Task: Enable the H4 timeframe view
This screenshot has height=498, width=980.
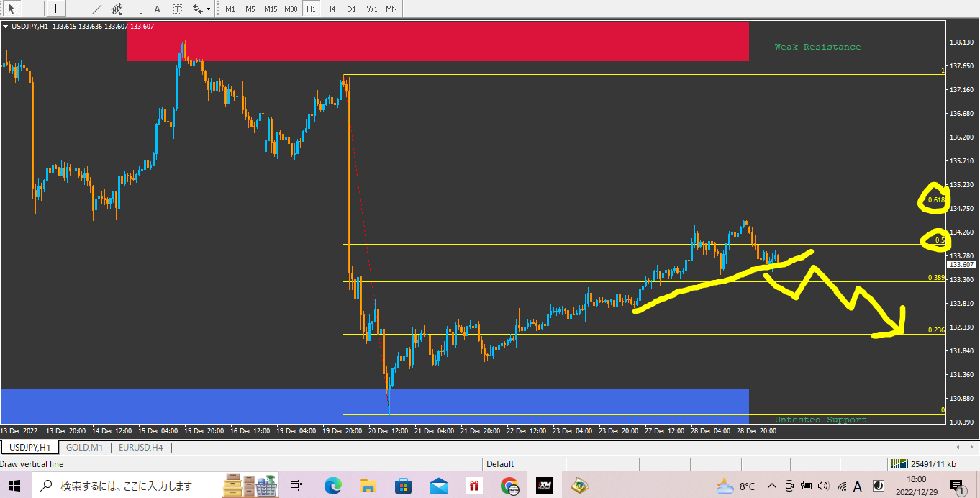Action: 330,8
